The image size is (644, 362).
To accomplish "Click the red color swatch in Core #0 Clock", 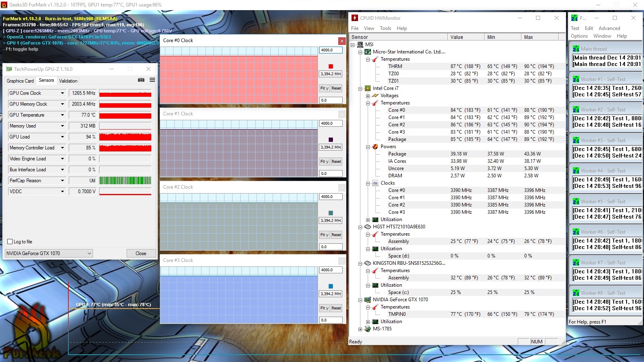I will pos(330,66).
